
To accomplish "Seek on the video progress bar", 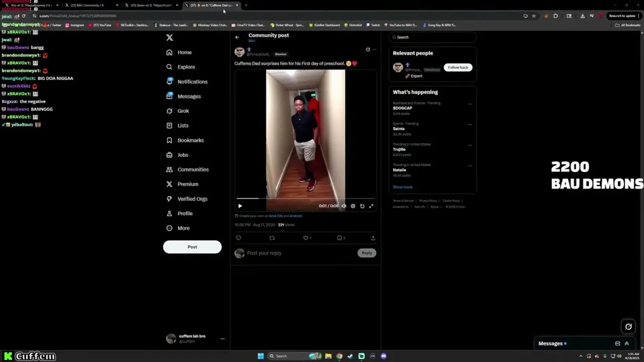I will [305, 199].
